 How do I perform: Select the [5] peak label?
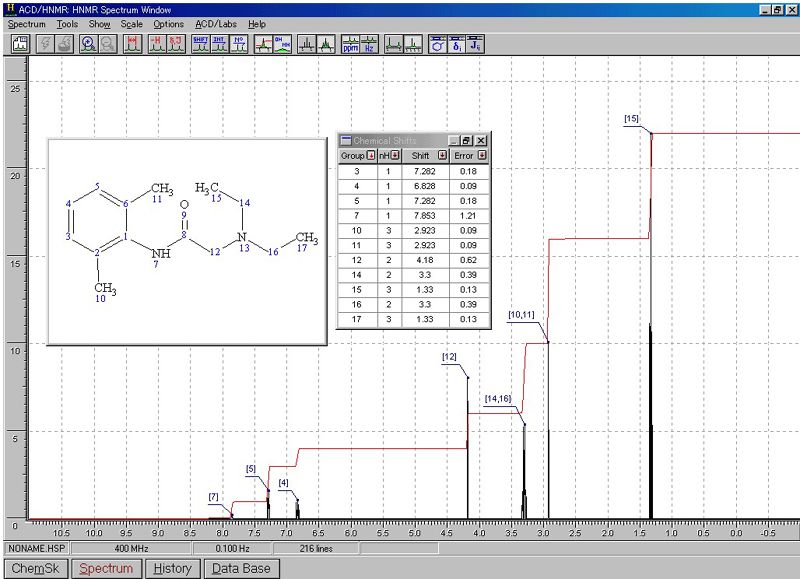coord(251,469)
